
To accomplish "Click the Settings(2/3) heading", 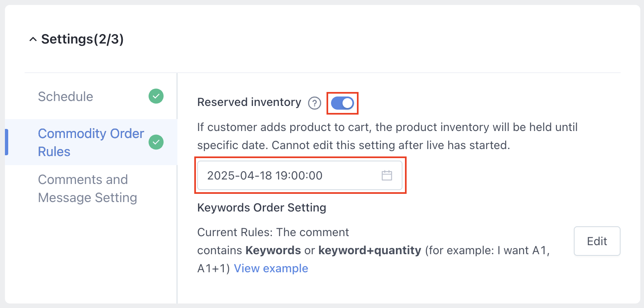I will (x=82, y=39).
